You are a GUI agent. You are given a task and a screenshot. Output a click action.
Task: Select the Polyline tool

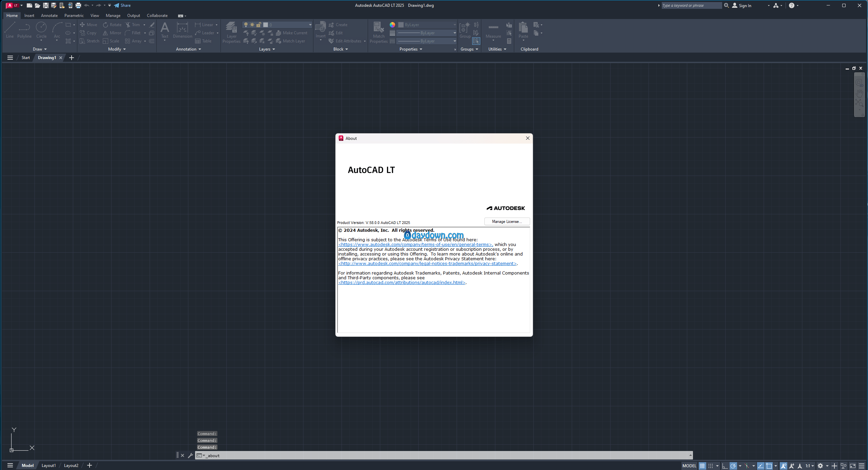click(24, 30)
